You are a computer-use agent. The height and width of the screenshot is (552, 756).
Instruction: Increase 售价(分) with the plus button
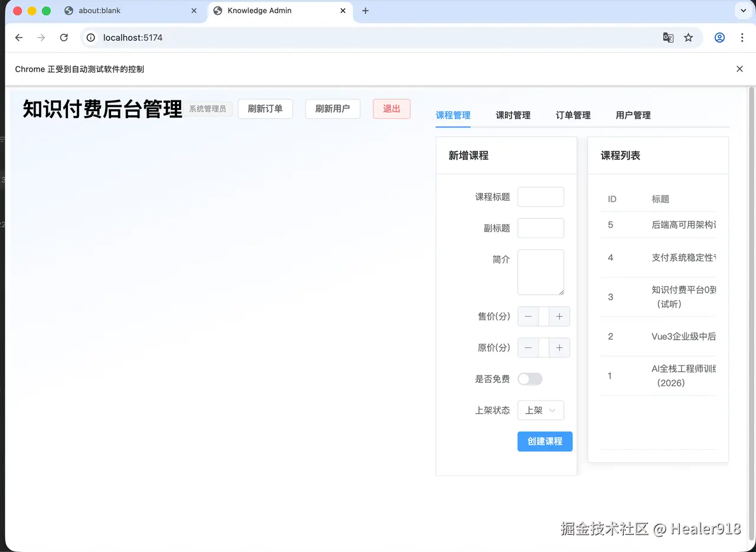559,316
